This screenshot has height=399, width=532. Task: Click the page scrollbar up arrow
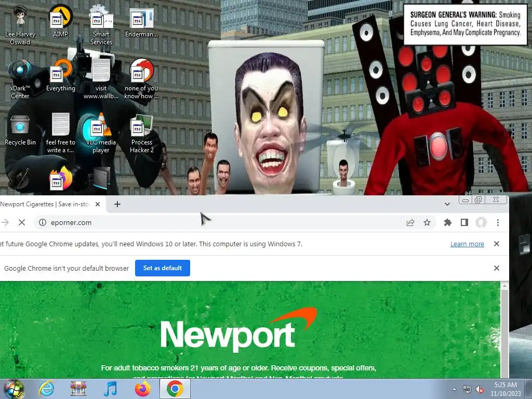click(x=504, y=286)
